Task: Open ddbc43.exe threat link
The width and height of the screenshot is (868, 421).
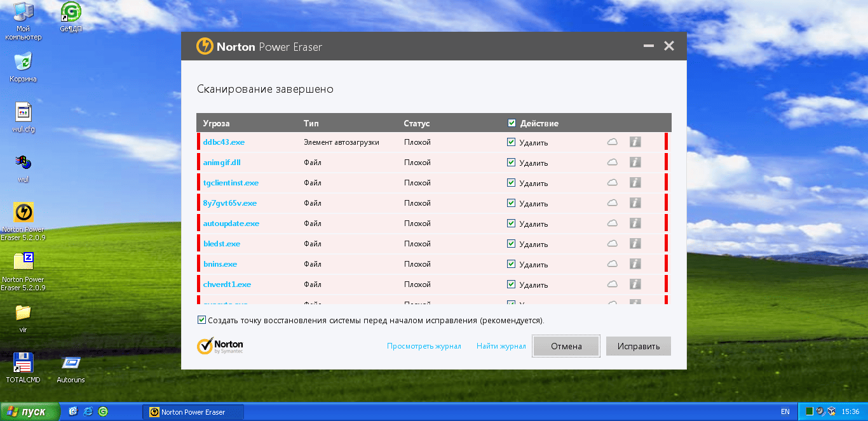Action: click(x=224, y=142)
